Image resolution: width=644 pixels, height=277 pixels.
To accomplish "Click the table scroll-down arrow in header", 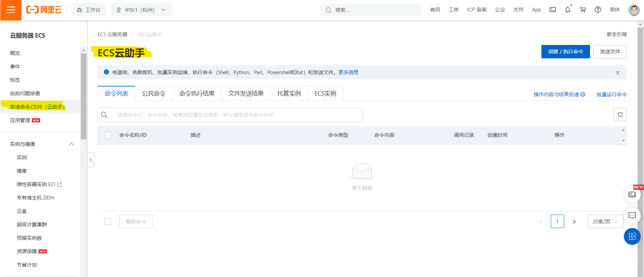I will point(623,141).
